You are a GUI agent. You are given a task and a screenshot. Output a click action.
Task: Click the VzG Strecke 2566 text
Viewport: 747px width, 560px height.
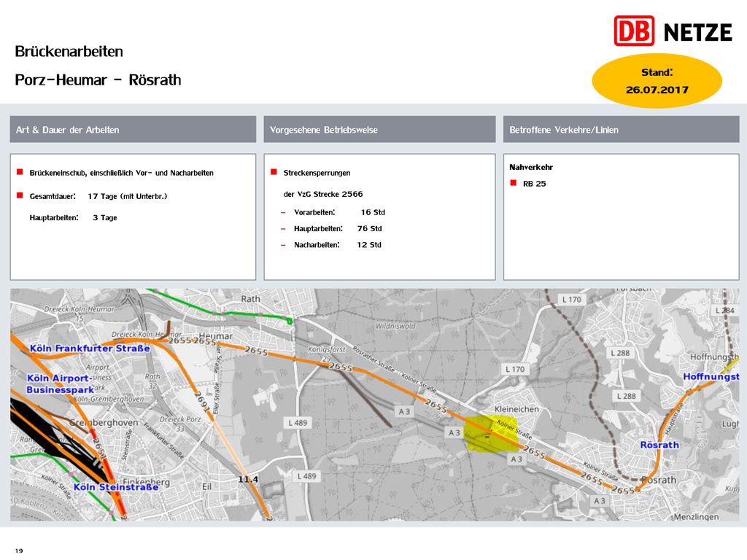(x=323, y=194)
